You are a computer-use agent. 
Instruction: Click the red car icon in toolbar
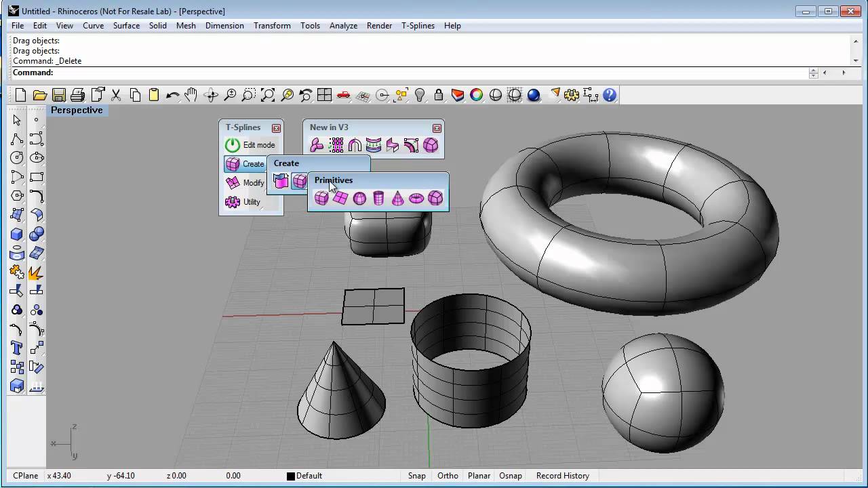point(343,95)
